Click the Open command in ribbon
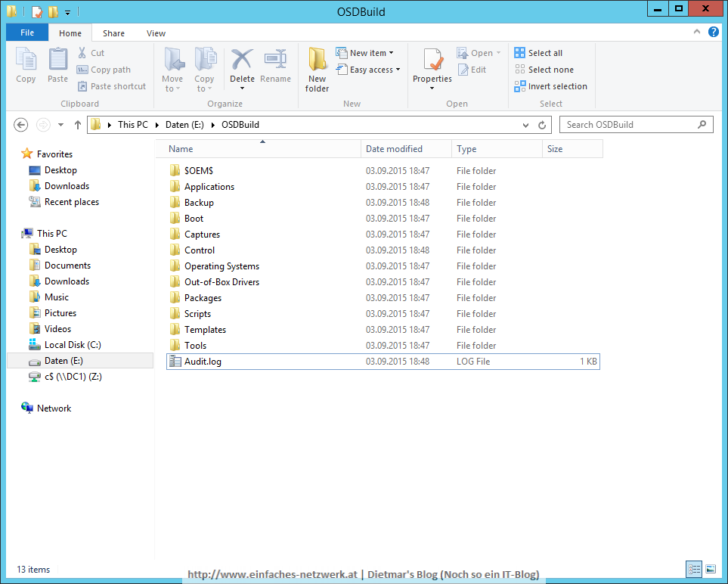The height and width of the screenshot is (584, 728). (479, 53)
